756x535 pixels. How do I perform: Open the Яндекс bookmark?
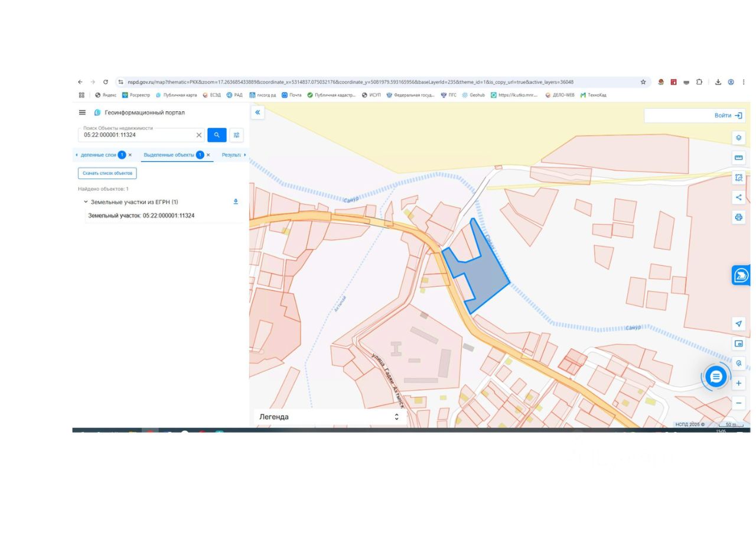[x=106, y=95]
